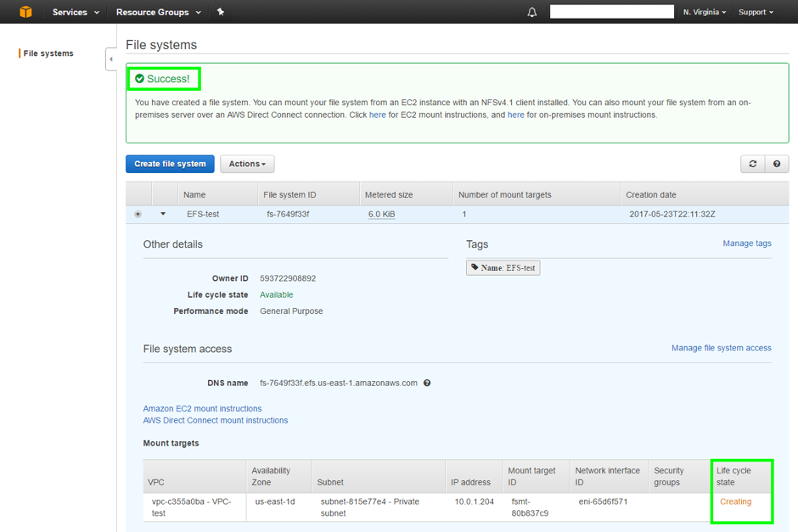Click creation date 2017-05-23T22:11:32Z

point(672,214)
